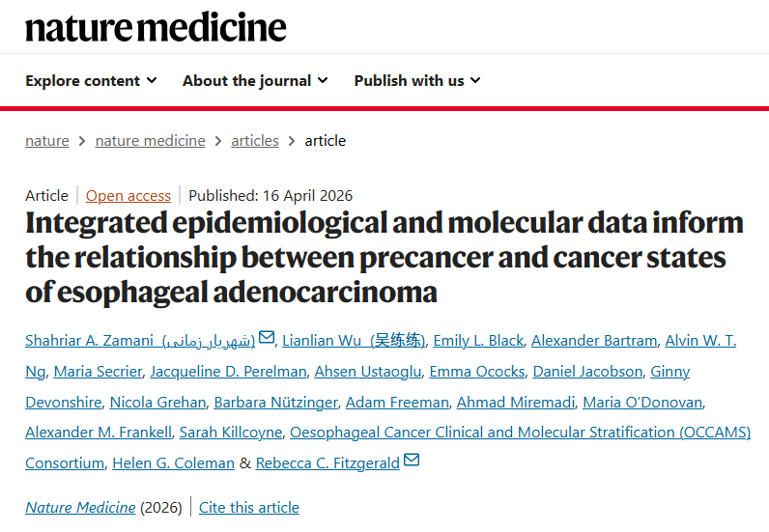Open nature medicine breadcrumb link
Screen dimensions: 769x532
[150, 141]
